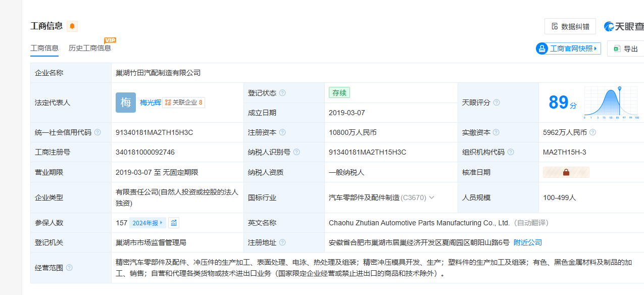Click the 天眼查 logo
The width and height of the screenshot is (644, 295).
624,26
